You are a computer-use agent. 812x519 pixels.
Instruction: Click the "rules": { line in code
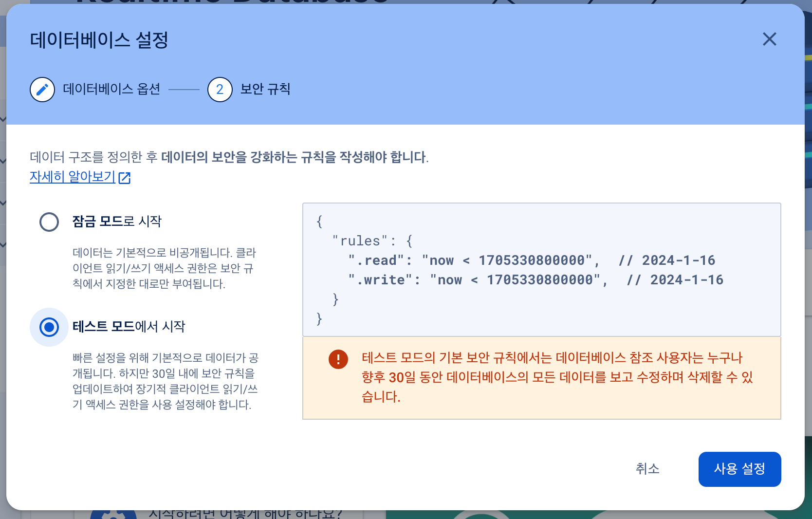coord(372,241)
